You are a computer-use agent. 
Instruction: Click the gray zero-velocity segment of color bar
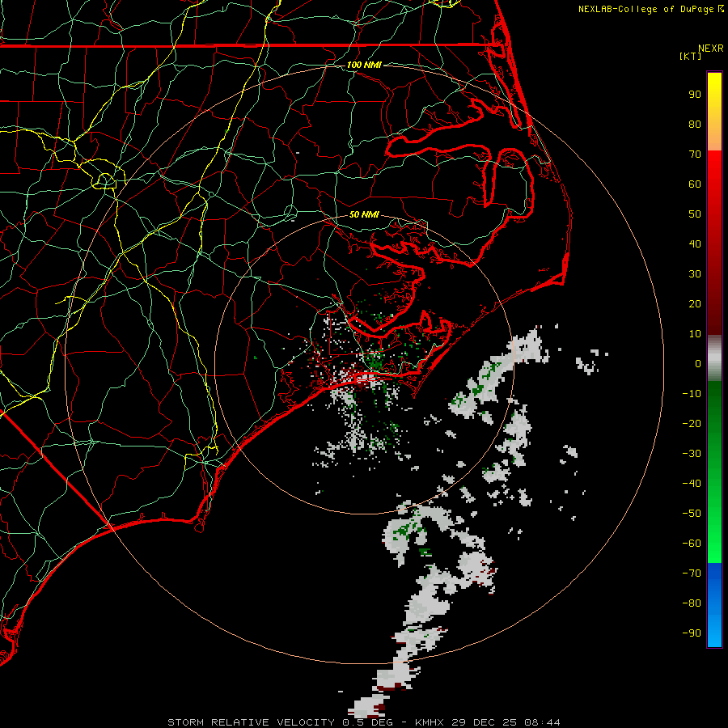coord(714,358)
